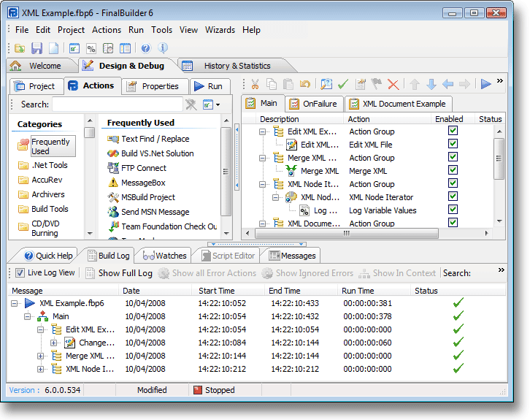This screenshot has width=530, height=420.
Task: Click the Save floppy disk icon
Action: [x=37, y=48]
